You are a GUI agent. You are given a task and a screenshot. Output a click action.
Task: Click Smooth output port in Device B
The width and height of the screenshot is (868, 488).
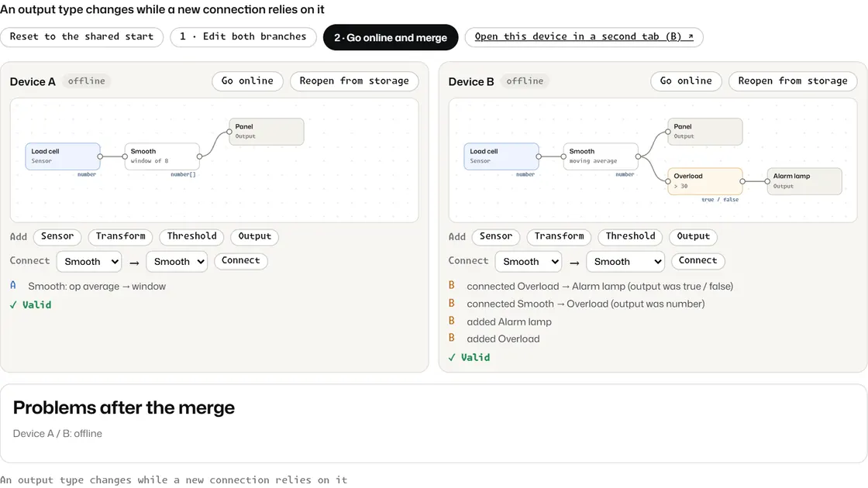pyautogui.click(x=638, y=156)
